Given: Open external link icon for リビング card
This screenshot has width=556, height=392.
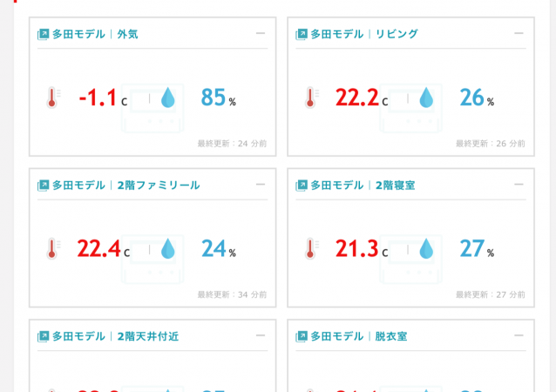Looking at the screenshot, I should 302,34.
